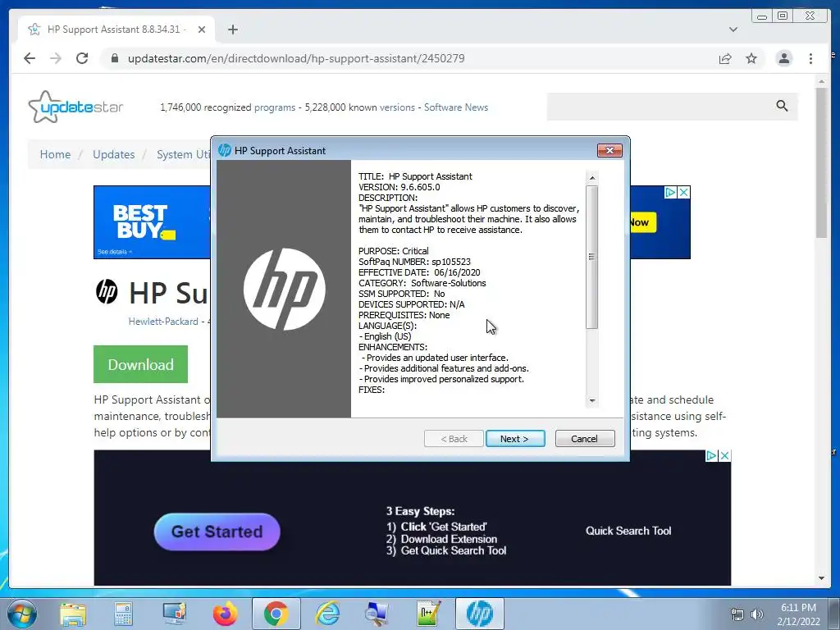840x630 pixels.
Task: Click the Best Buy ad banner
Action: click(x=152, y=221)
